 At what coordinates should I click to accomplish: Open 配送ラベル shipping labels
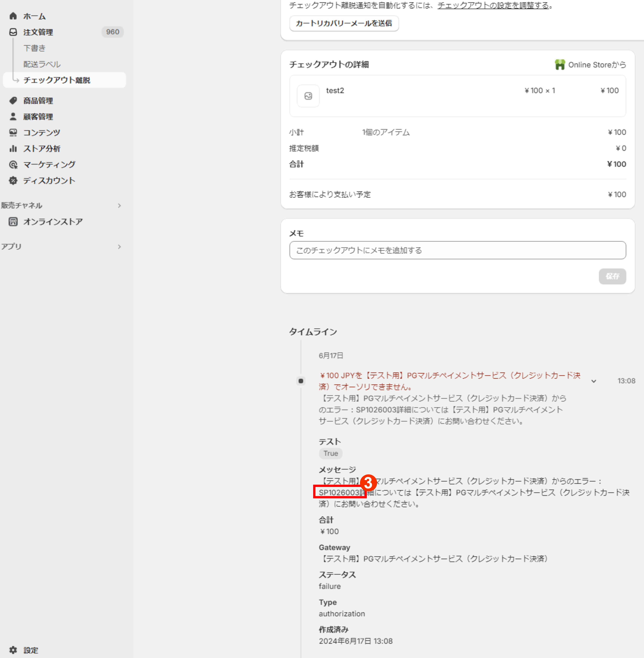click(x=42, y=64)
